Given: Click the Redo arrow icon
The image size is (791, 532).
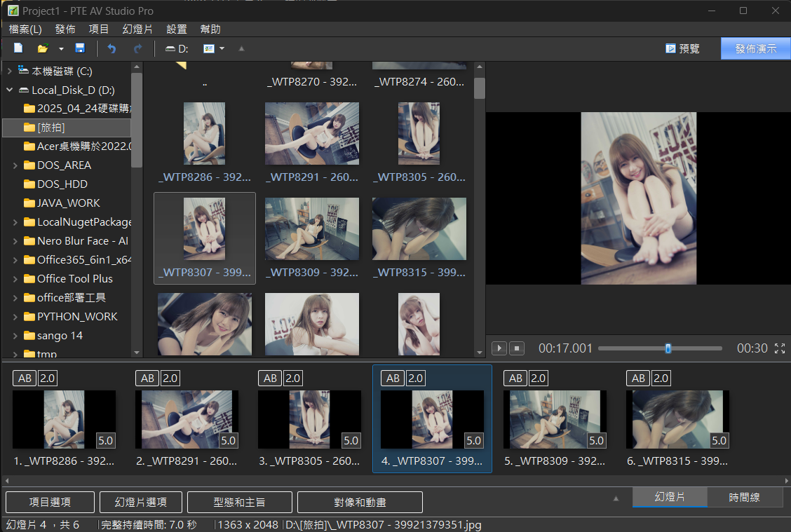Looking at the screenshot, I should (137, 48).
